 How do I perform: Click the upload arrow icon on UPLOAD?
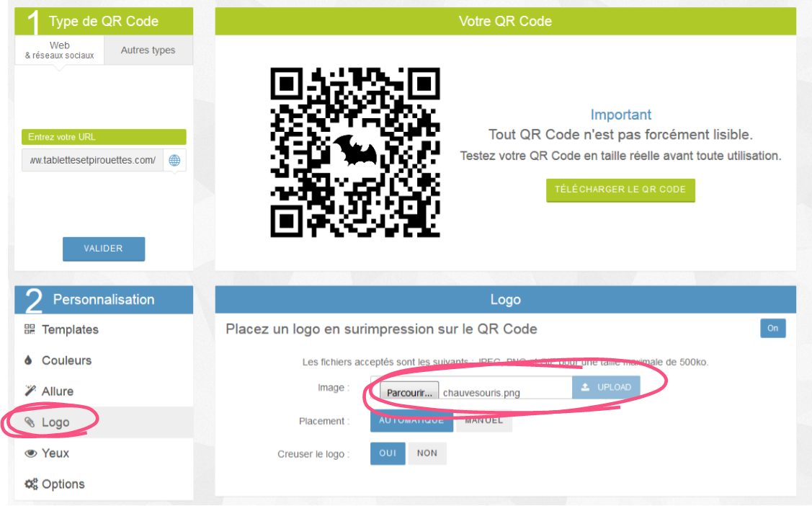point(585,387)
